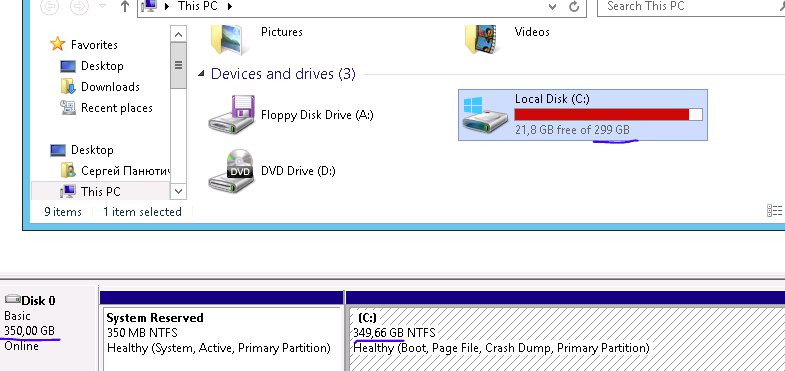
Task: Click the 21,8 GB free of 299 GB text
Action: click(572, 130)
